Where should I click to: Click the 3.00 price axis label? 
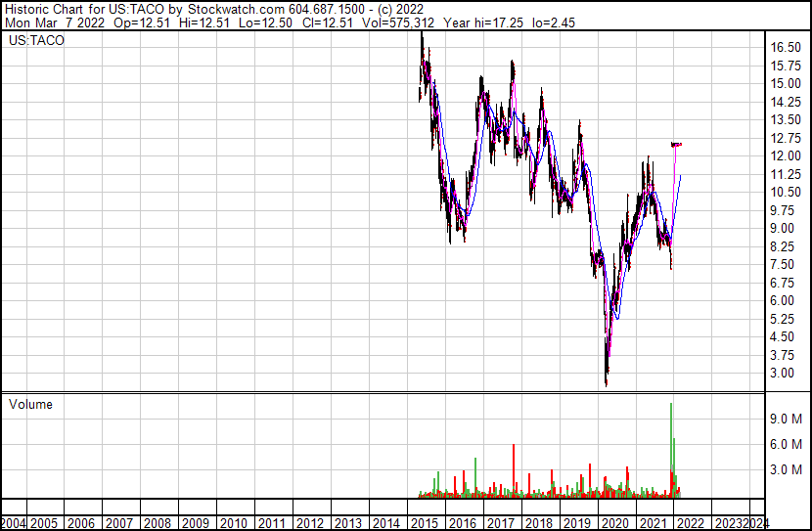coord(783,374)
